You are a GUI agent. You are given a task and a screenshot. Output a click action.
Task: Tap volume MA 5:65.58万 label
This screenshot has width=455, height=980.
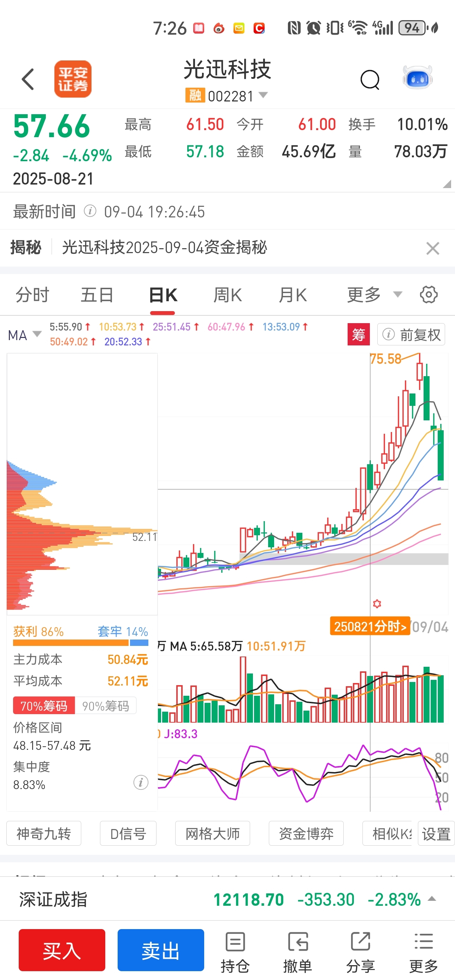click(206, 646)
